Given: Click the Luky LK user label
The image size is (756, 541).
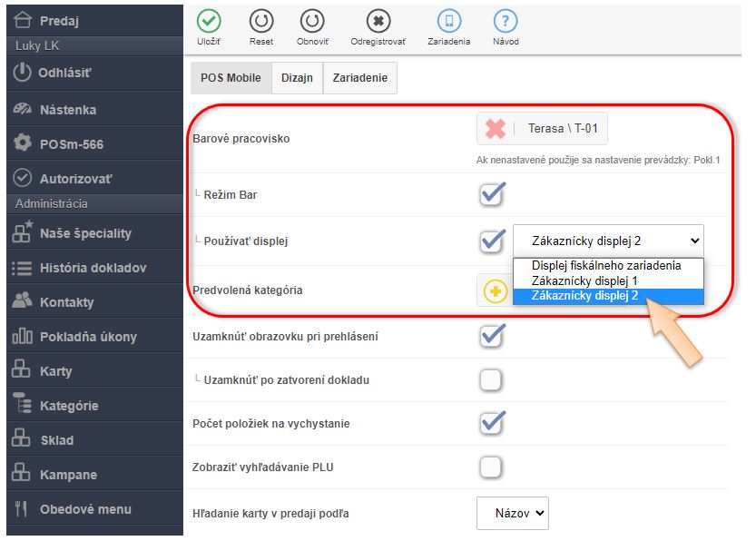Looking at the screenshot, I should [37, 45].
